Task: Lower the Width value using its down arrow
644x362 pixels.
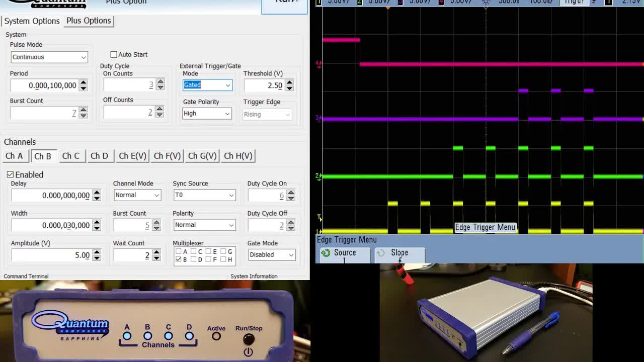Action: [97, 228]
